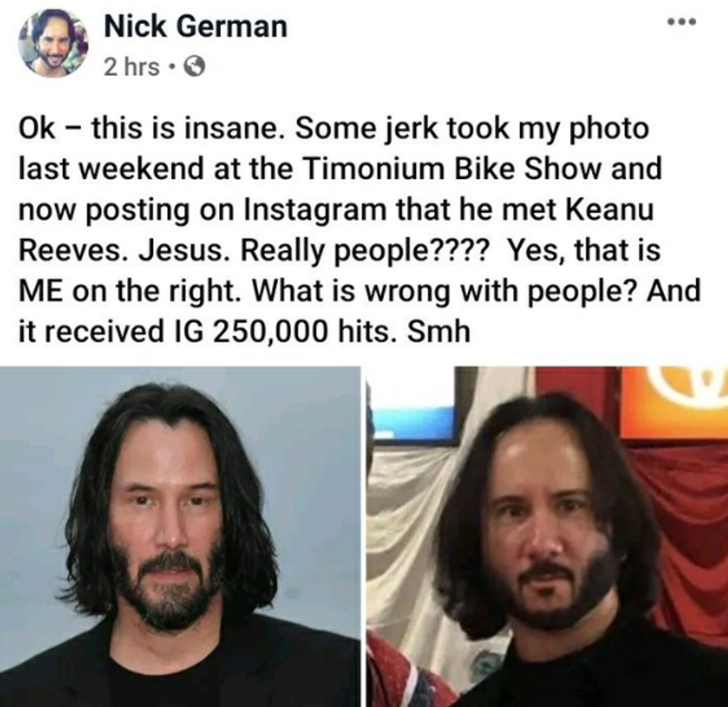This screenshot has width=728, height=707.
Task: Click the word "Instagram" in the post
Action: [315, 211]
